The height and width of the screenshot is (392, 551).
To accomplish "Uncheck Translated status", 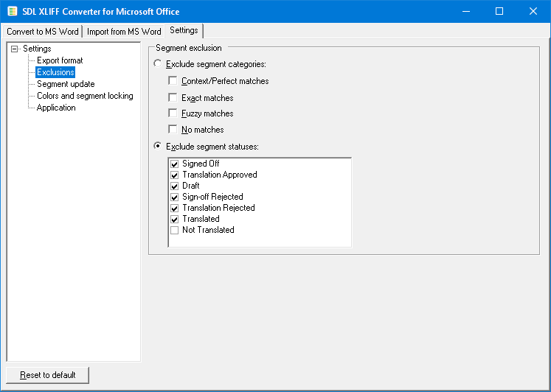I will (174, 220).
